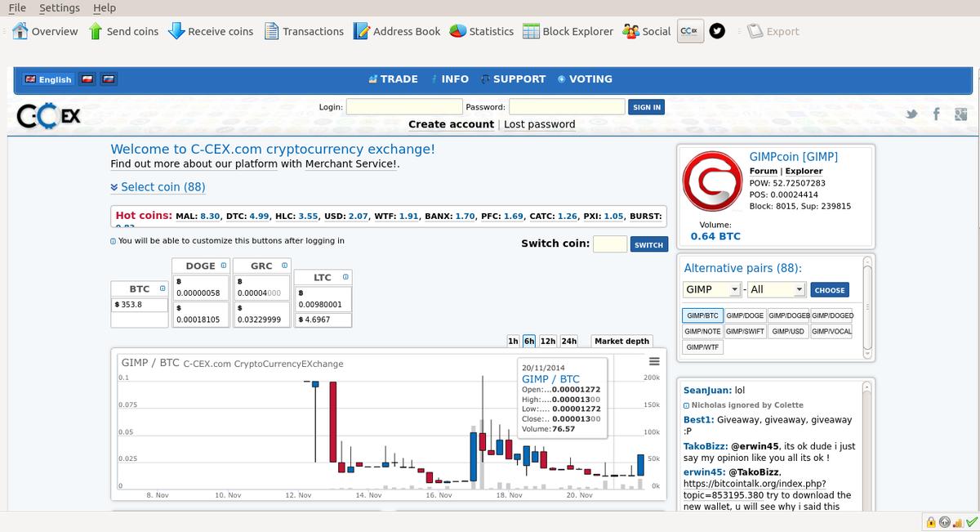
Task: Open C-CEX Facebook page from header
Action: click(x=937, y=114)
